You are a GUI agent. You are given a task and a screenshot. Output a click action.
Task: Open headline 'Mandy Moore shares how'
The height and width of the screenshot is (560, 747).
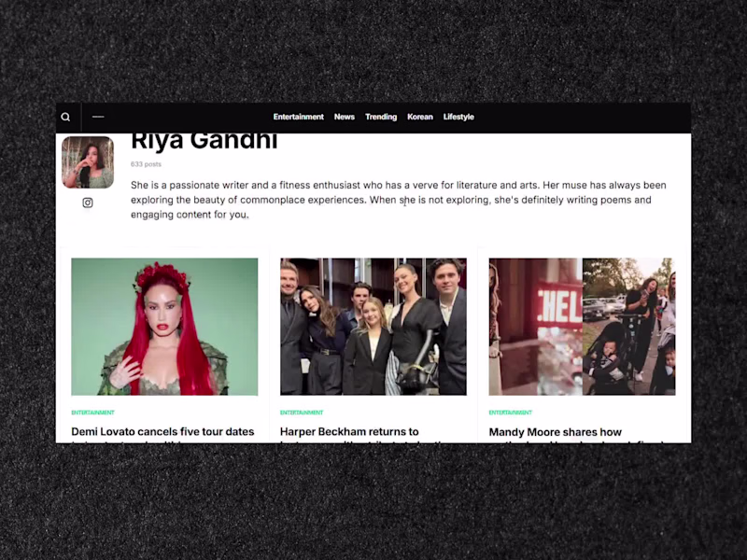coord(555,432)
